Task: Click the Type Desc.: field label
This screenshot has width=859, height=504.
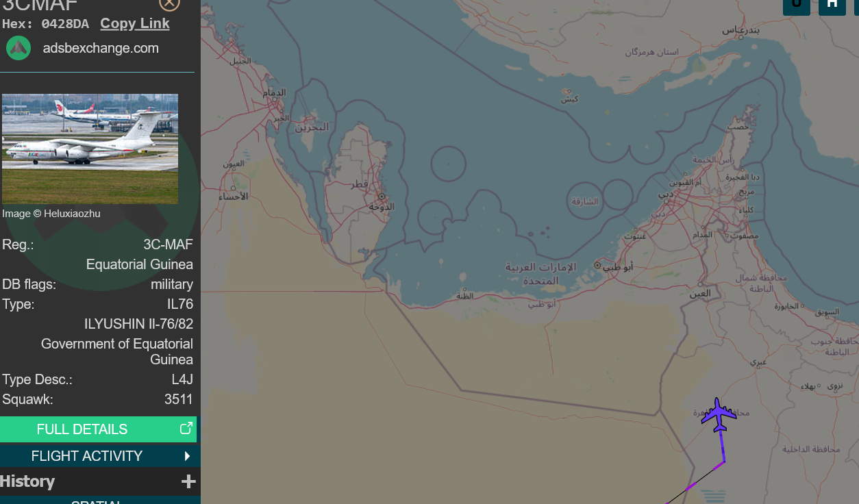Action: click(37, 379)
